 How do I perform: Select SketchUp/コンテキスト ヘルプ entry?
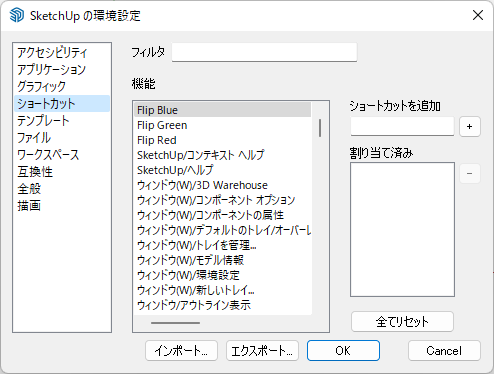coord(222,155)
